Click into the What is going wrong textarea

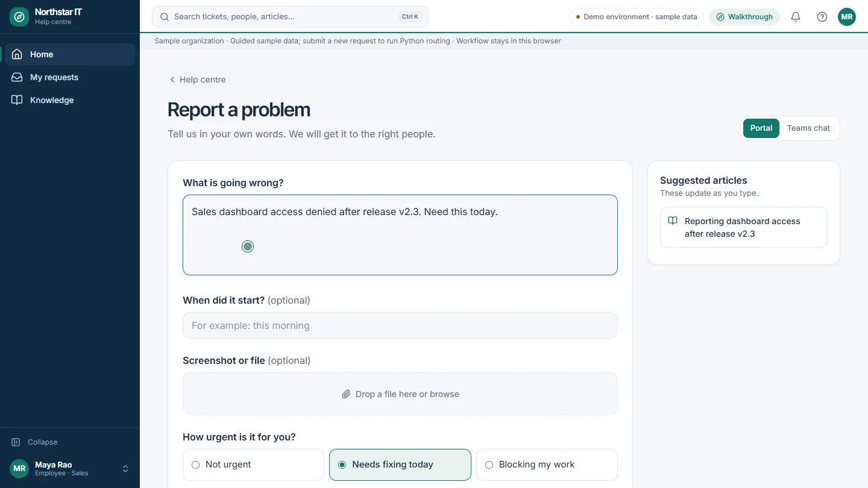coord(400,235)
